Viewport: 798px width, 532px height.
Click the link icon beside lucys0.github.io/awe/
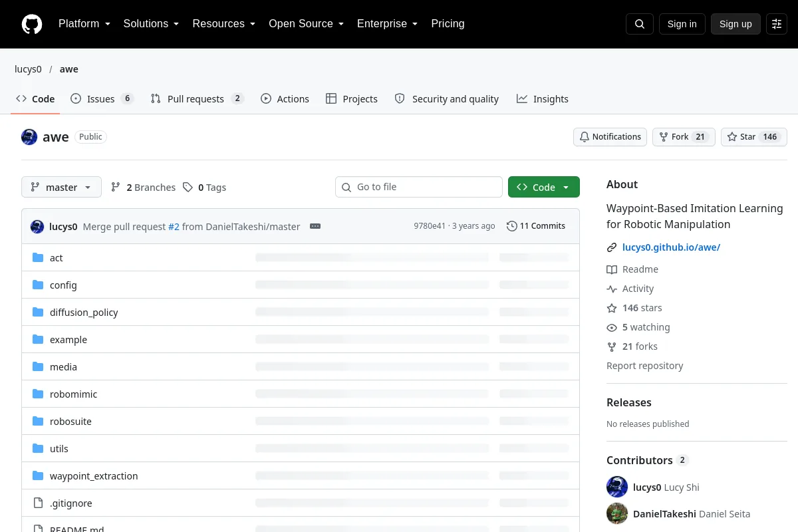coord(612,247)
